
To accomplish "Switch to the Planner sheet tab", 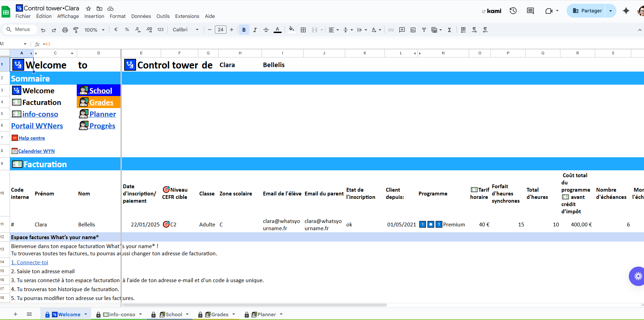I will click(x=263, y=314).
